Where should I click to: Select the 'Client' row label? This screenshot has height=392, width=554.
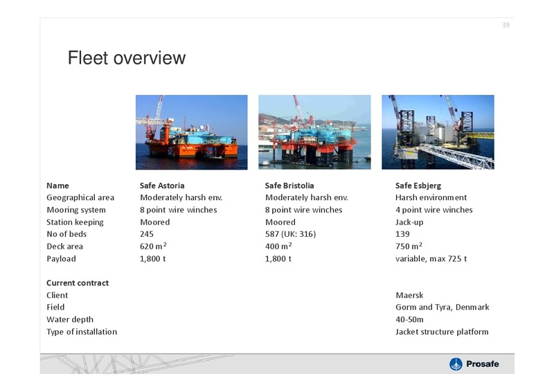57,295
